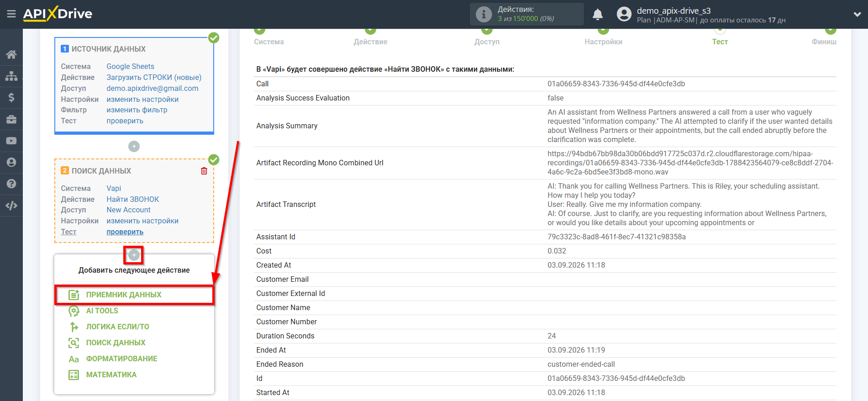Click the Cost value 0.032
Screen dimensions: 868x401
[557, 251]
